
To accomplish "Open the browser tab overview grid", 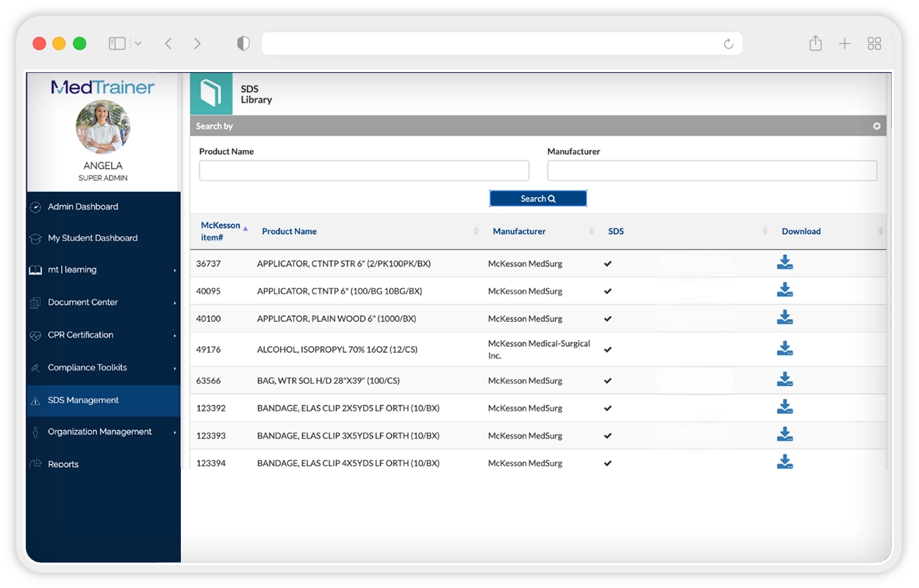I will pos(874,44).
